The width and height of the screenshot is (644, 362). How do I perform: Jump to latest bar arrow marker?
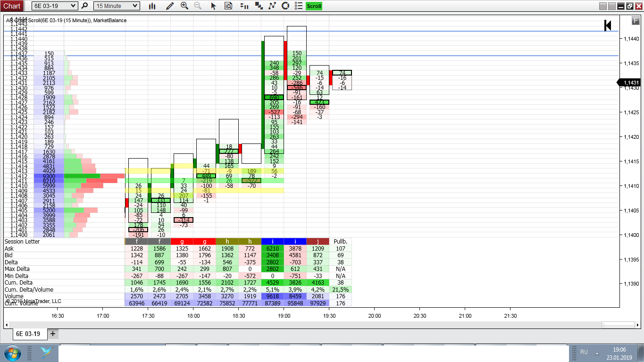[608, 25]
